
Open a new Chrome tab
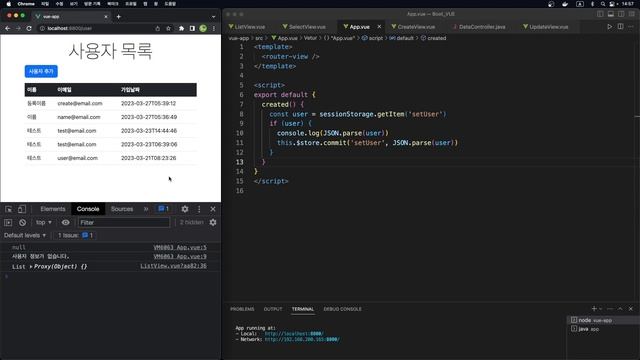[118, 16]
